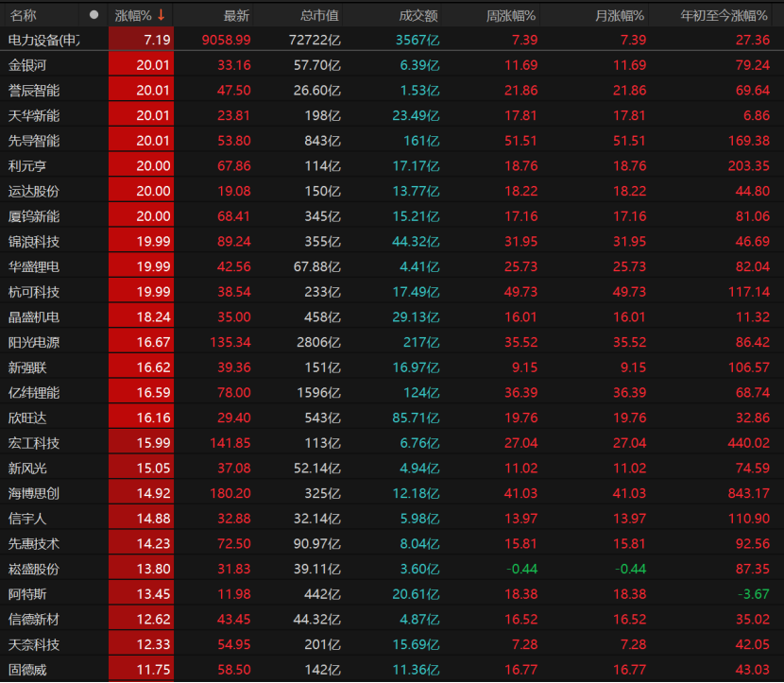Click the 阿特斯 stock name
Viewport: 784px width, 683px height.
[27, 594]
